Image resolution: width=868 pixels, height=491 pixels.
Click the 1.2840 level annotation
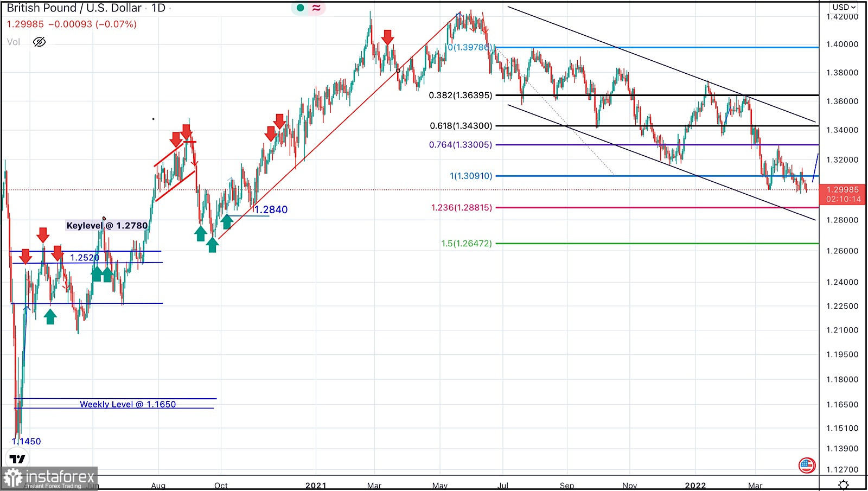(271, 209)
